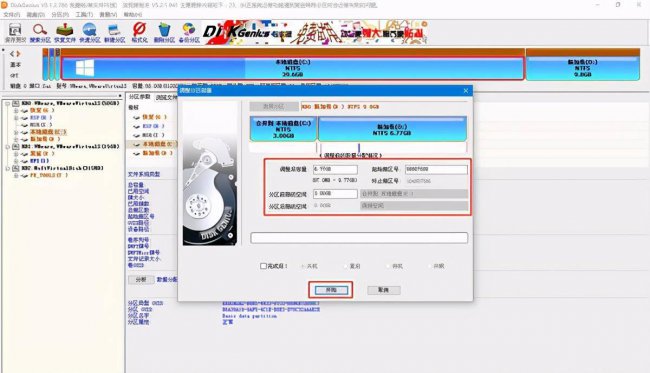Screen dimensions: 650x373
Task: Click the New Volume (D:) 6.77GB block in dialog
Action: 392,129
